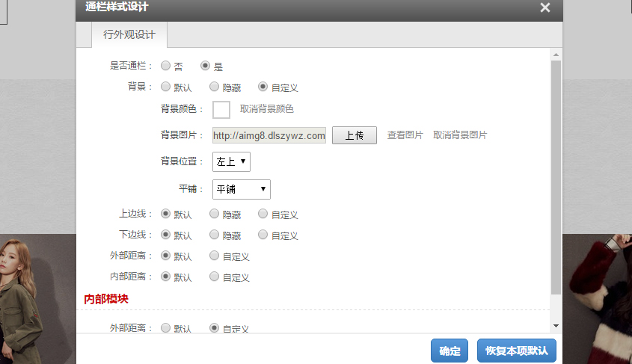This screenshot has width=632, height=364.
Task: Click 取消背景图片 link
Action: pyautogui.click(x=460, y=135)
